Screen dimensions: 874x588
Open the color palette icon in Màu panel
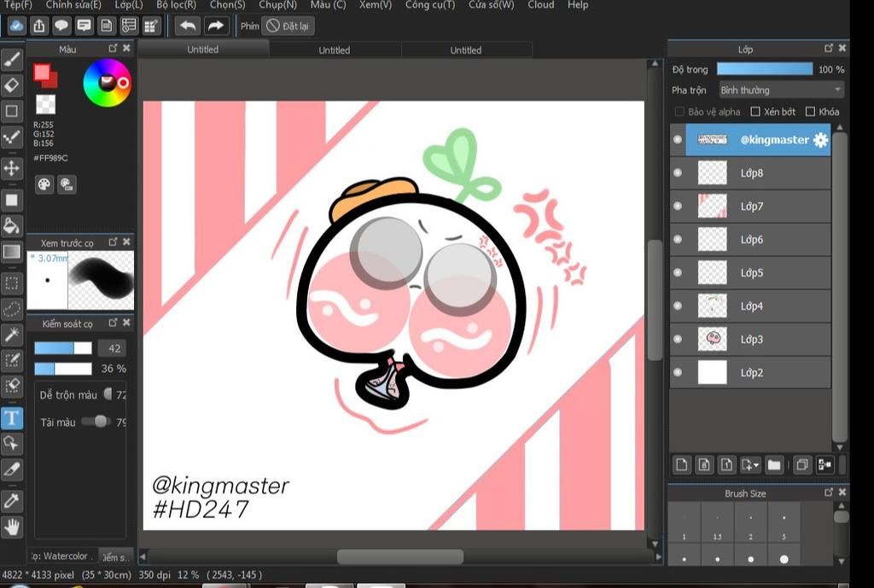tap(44, 184)
